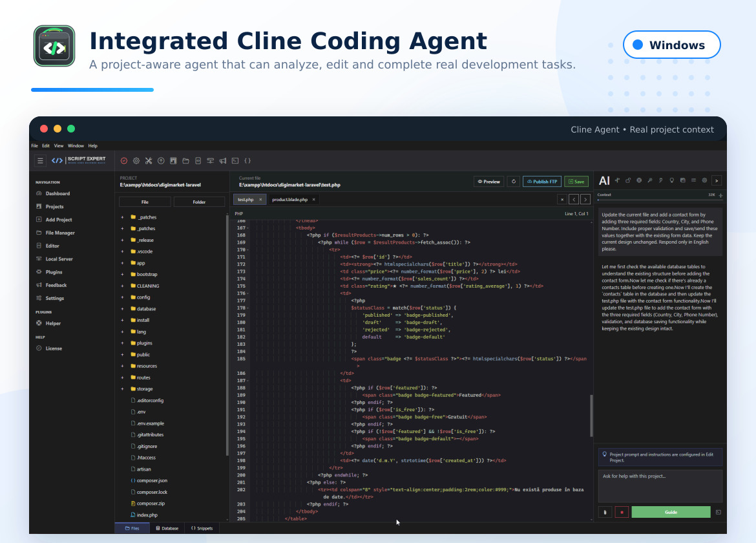756x543 pixels.
Task: Click the code editor vertical scrollbar
Action: pyautogui.click(x=591, y=416)
